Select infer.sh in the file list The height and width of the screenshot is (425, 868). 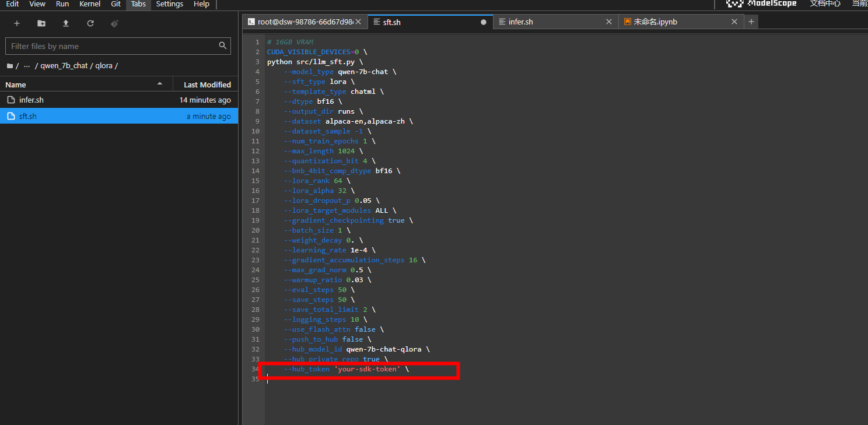click(x=119, y=100)
